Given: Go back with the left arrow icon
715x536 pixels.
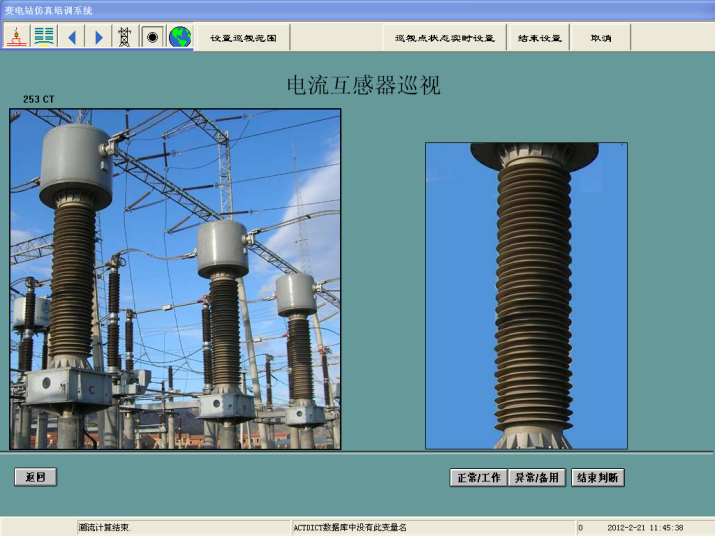Looking at the screenshot, I should pos(71,37).
